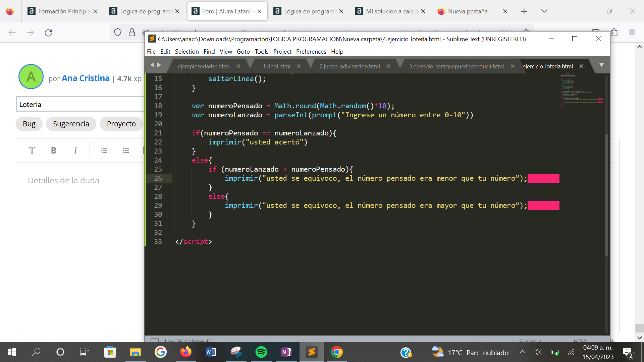Click line number 26 in the gutter
The width and height of the screenshot is (644, 362).
[158, 178]
